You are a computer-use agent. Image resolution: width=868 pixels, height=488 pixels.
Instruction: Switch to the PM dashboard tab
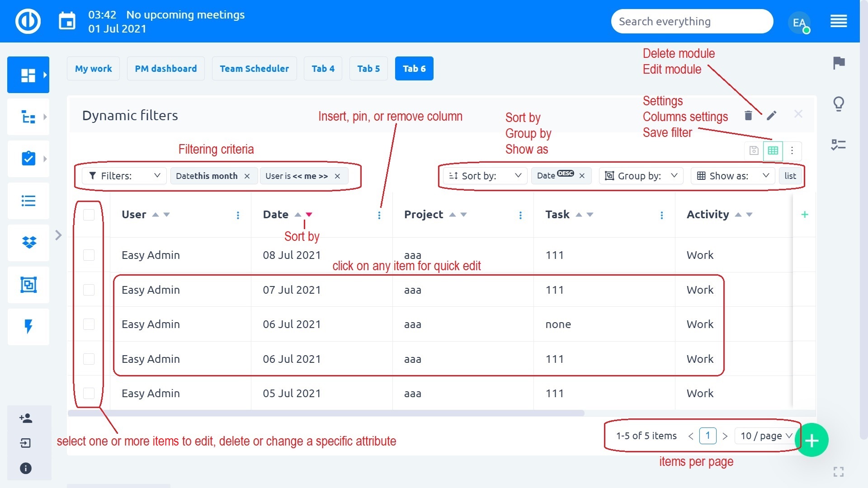tap(165, 69)
